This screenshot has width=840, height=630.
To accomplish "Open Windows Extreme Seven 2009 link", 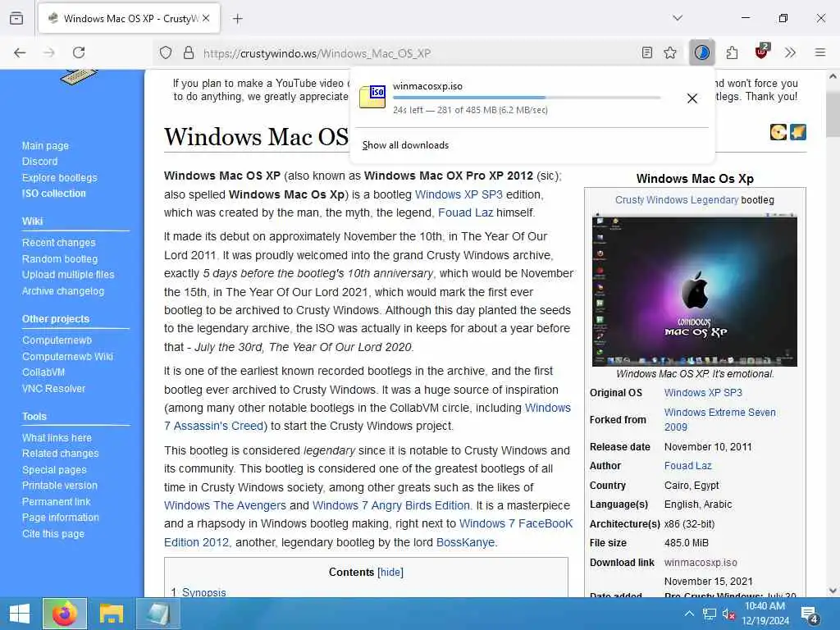I will (720, 419).
